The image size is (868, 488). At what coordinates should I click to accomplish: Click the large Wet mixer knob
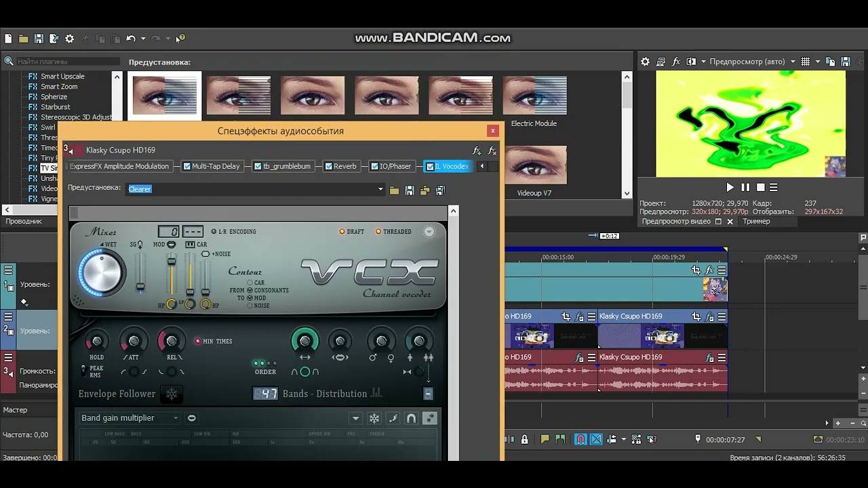(101, 273)
